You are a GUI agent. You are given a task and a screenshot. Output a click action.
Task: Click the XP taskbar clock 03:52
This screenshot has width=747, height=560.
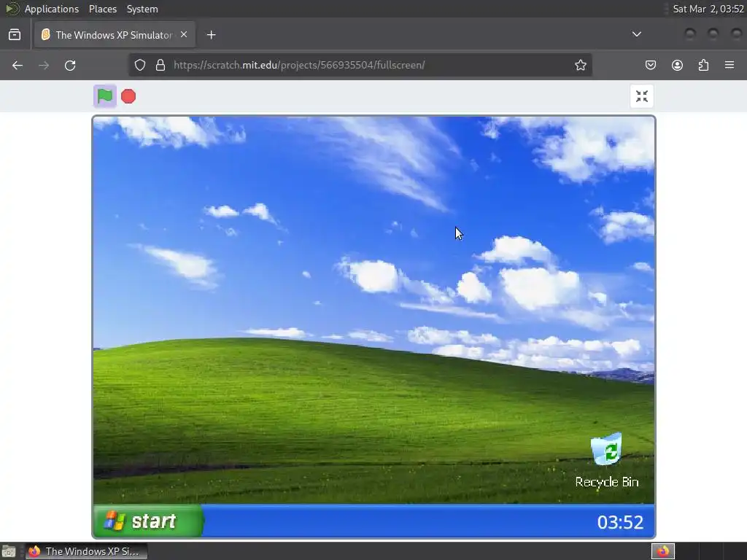tap(620, 522)
